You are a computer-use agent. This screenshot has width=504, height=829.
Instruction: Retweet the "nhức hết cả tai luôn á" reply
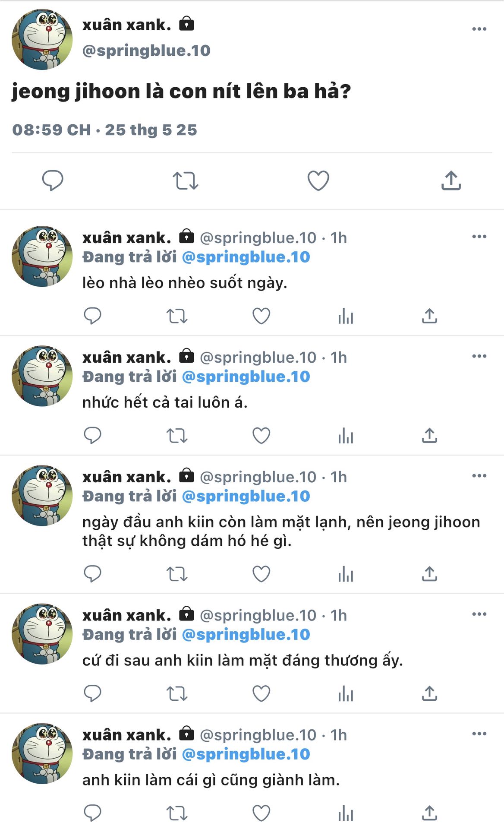[177, 436]
